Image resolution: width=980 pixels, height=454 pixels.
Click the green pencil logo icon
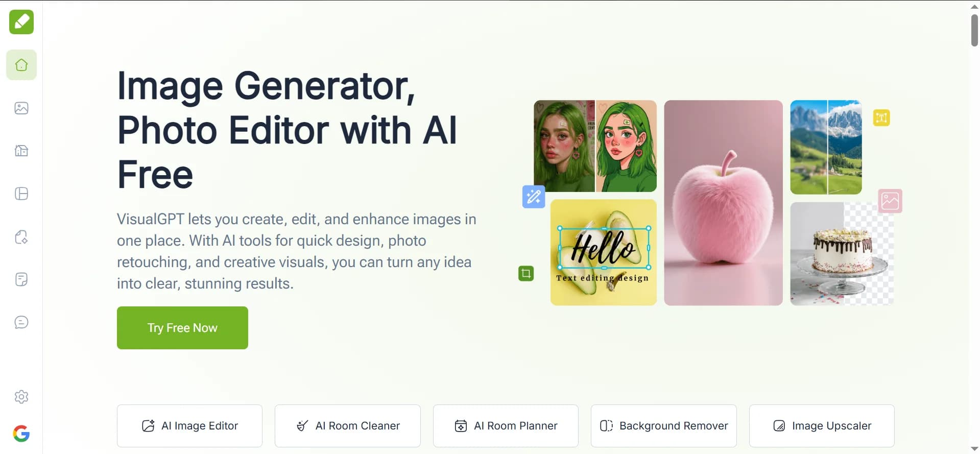click(21, 22)
